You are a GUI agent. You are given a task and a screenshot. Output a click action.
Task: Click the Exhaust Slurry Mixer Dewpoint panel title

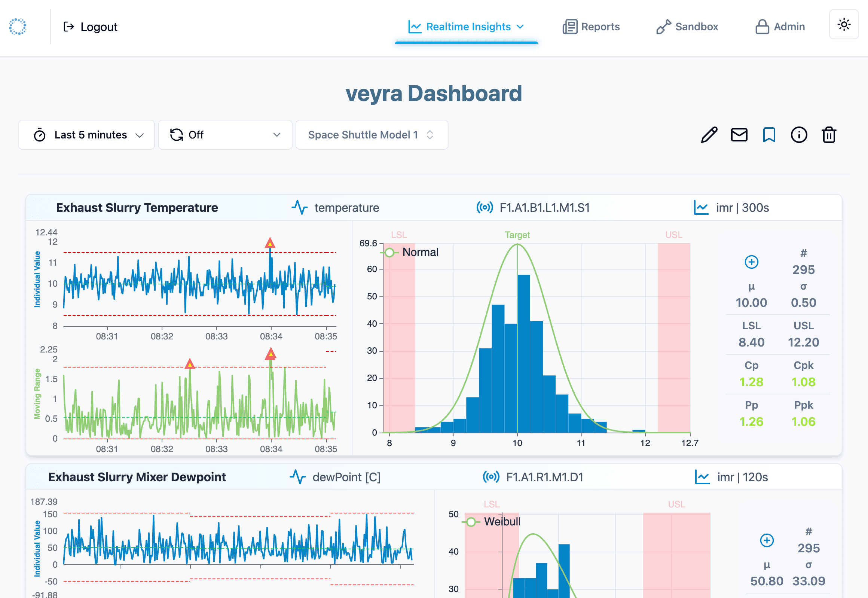pyautogui.click(x=137, y=477)
